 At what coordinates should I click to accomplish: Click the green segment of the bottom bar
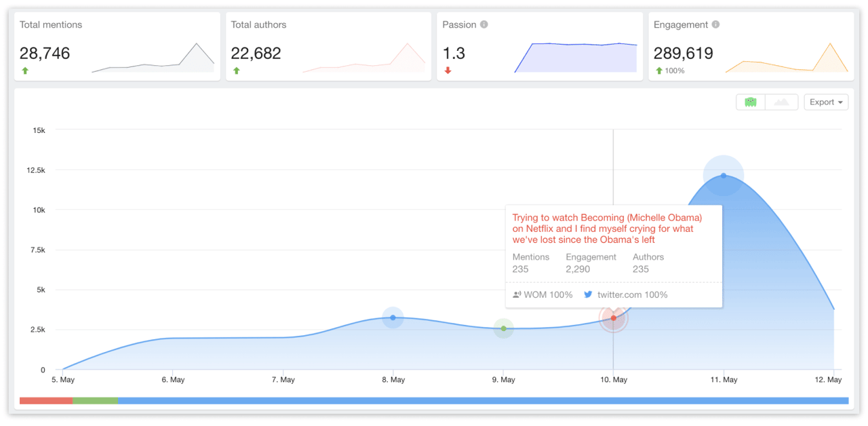[x=95, y=401]
